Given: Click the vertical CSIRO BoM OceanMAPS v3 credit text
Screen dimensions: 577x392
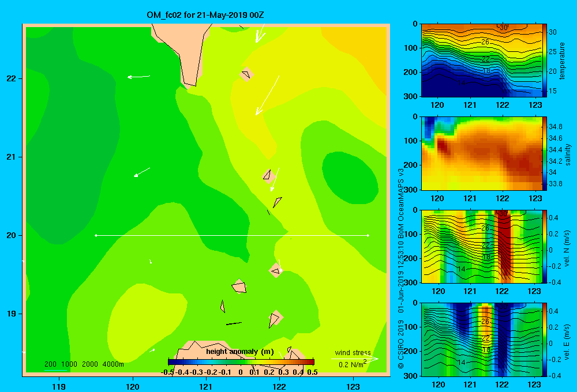Looking at the screenshot, I should [x=401, y=269].
